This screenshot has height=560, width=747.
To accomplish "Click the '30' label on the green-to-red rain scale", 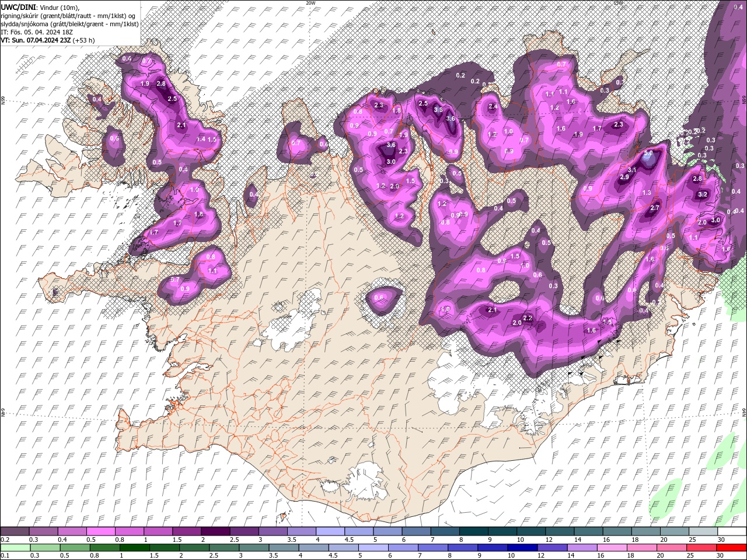I will click(720, 555).
